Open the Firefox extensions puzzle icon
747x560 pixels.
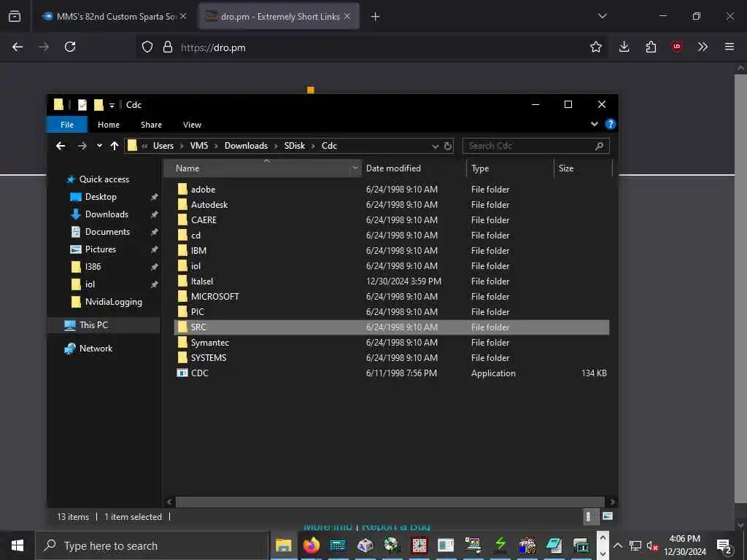coord(651,47)
